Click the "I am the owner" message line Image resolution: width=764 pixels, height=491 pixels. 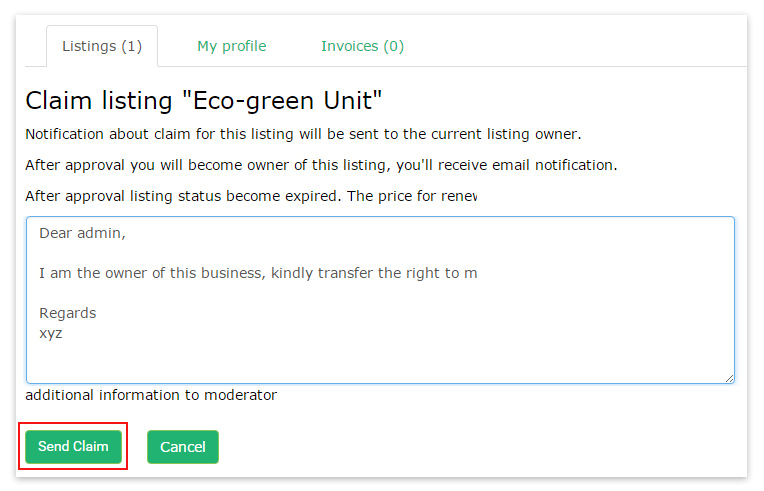pyautogui.click(x=258, y=273)
